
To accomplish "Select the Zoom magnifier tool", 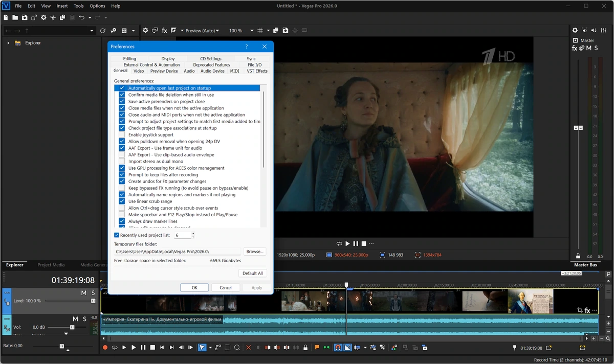I will tap(237, 348).
